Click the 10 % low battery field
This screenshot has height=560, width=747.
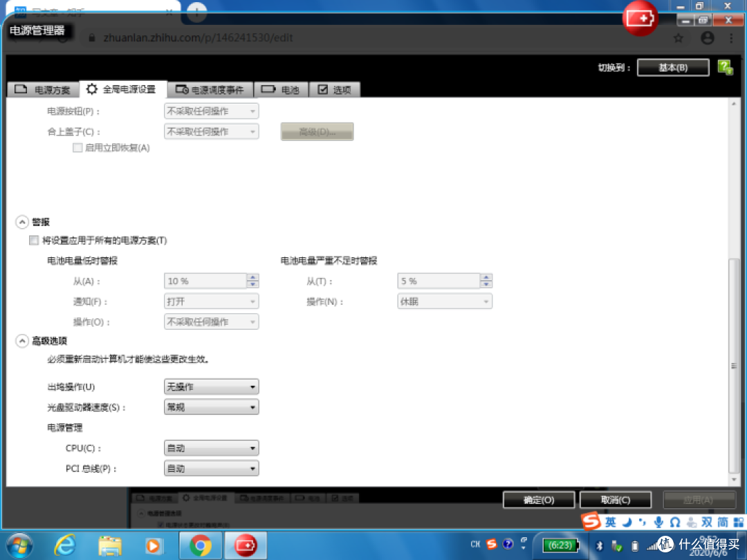pos(205,281)
